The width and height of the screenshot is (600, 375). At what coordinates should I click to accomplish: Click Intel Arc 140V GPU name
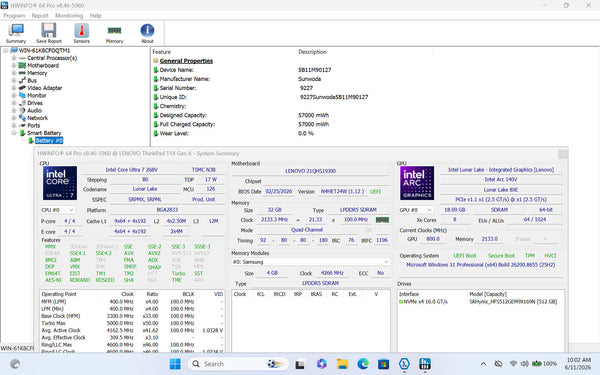click(x=501, y=179)
